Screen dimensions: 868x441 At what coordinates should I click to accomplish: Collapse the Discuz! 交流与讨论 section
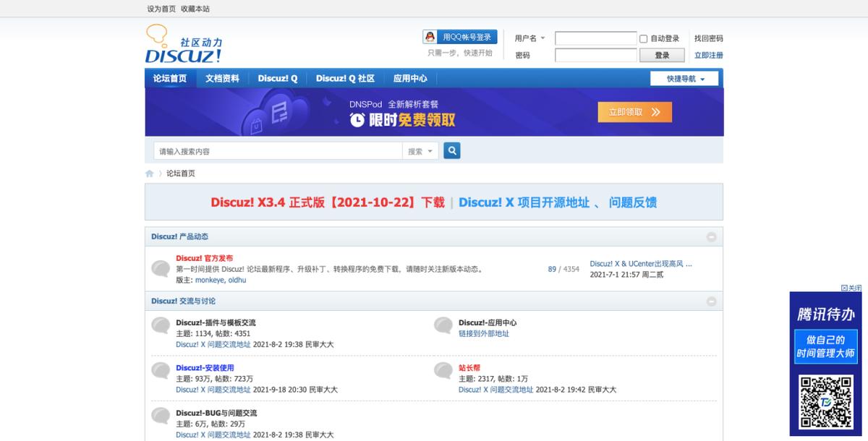click(x=711, y=301)
